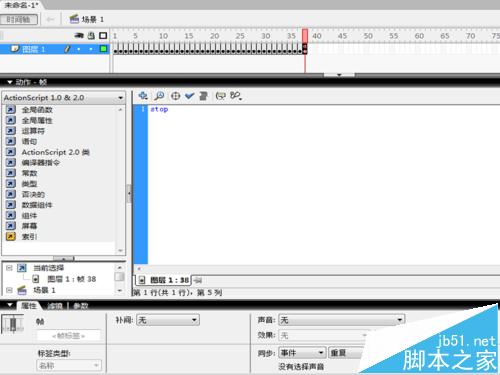500x375 pixels.
Task: Click the back arrow in the edit bar
Action: [x=50, y=19]
